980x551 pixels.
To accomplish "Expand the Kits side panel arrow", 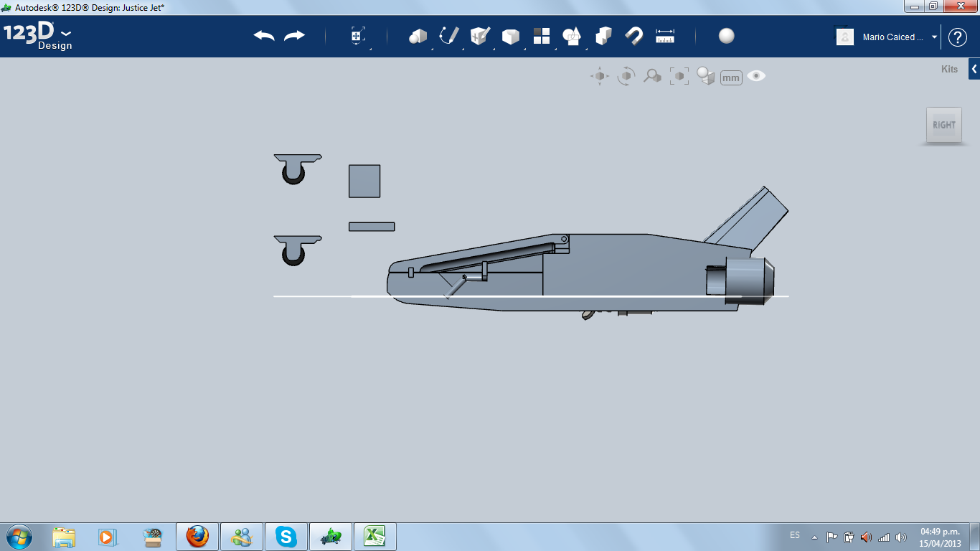I will (x=974, y=69).
